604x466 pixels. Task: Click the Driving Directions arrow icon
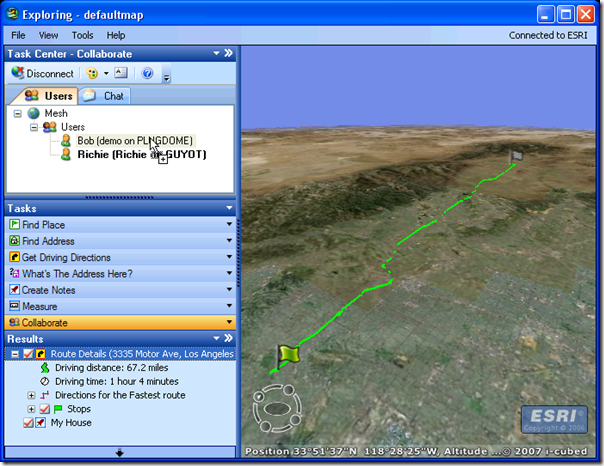[x=14, y=257]
